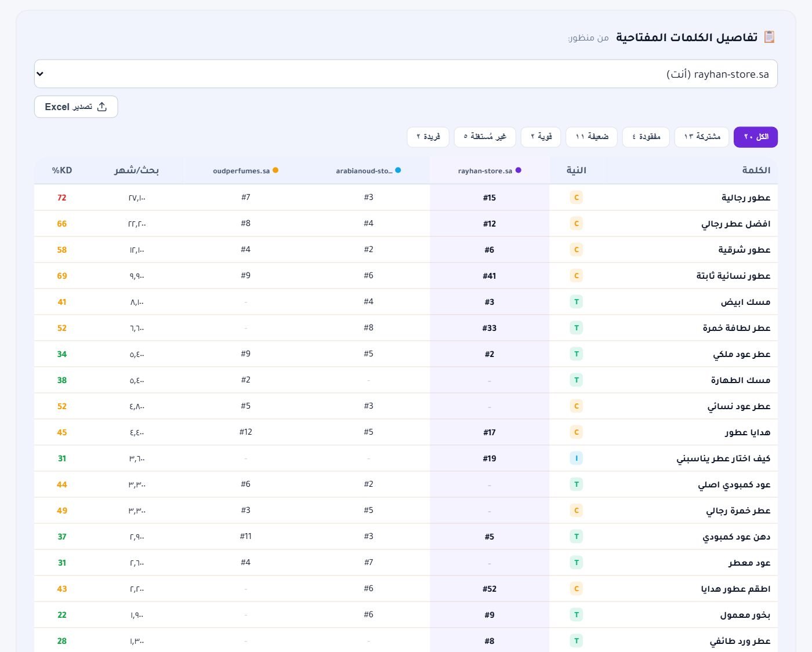Click the T intent badge for دهن عود كمبودي
This screenshot has height=652, width=812.
(x=577, y=537)
